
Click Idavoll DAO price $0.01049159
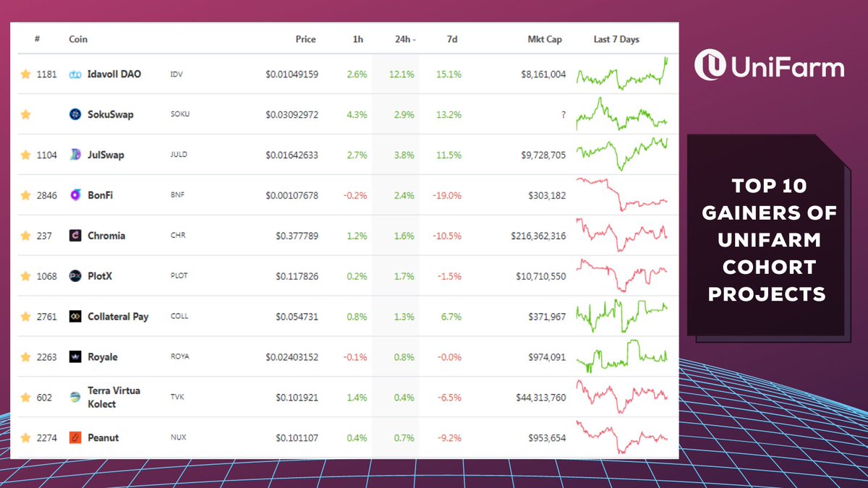(x=292, y=74)
